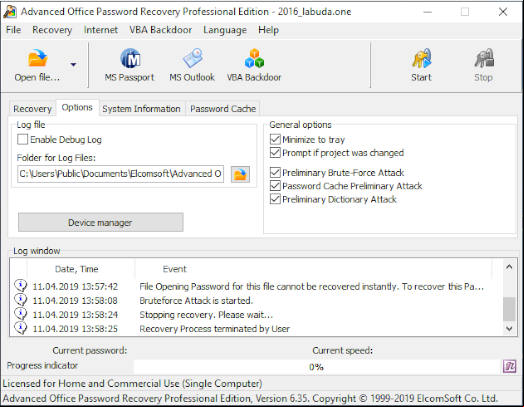
Task: Click the Folder for Log Files field
Action: 120,174
